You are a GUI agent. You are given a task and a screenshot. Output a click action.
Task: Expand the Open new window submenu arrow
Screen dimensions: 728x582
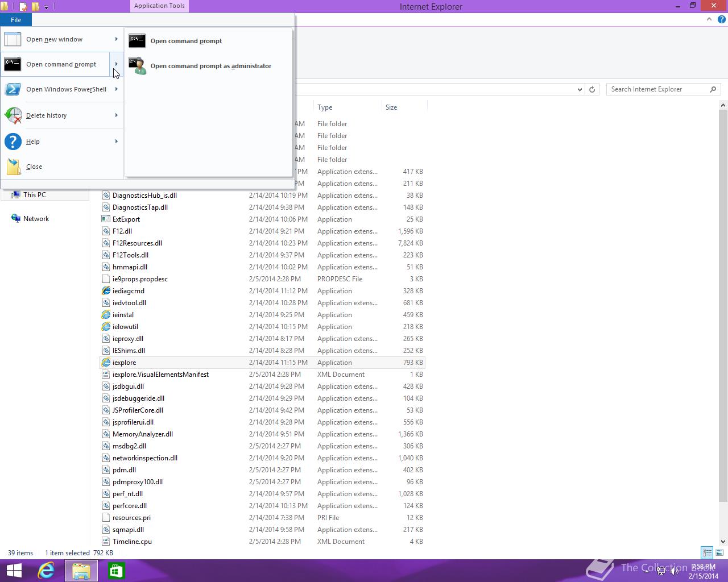point(117,39)
